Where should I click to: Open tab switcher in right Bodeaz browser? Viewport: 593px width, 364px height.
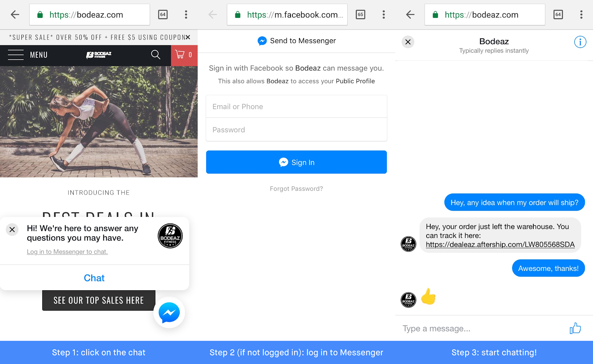pyautogui.click(x=558, y=15)
